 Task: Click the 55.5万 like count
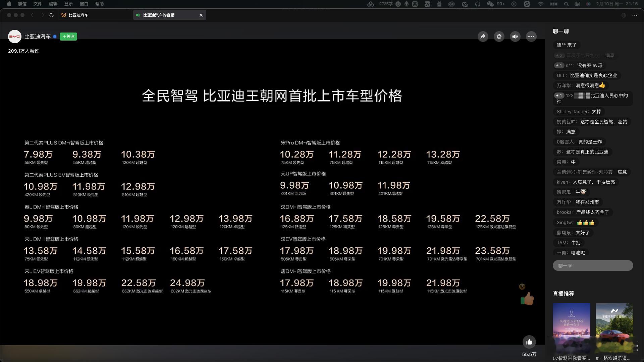tap(529, 354)
